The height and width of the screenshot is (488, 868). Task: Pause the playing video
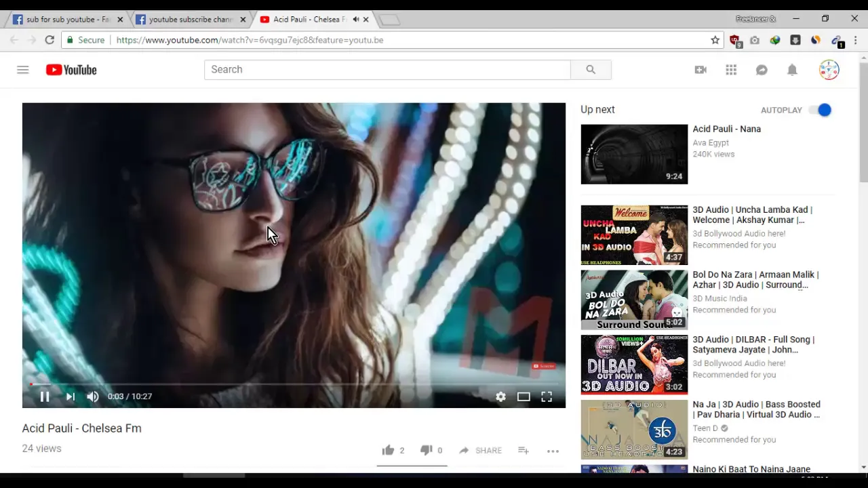[45, 396]
